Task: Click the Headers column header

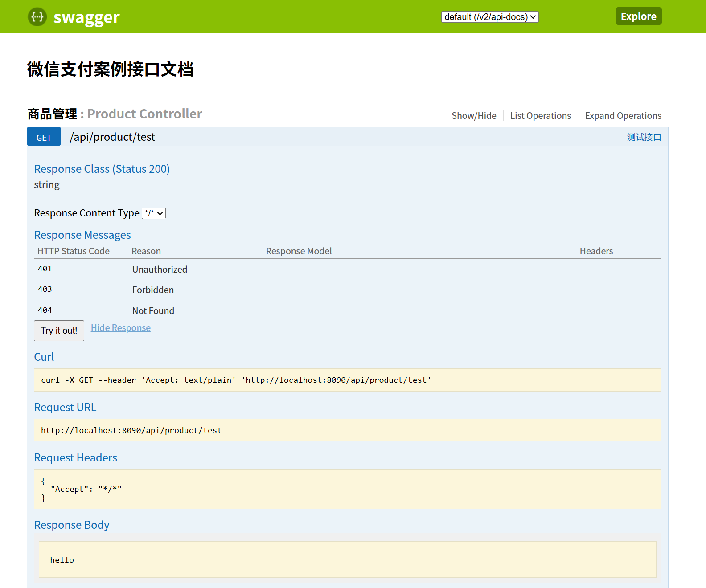Action: pos(596,251)
